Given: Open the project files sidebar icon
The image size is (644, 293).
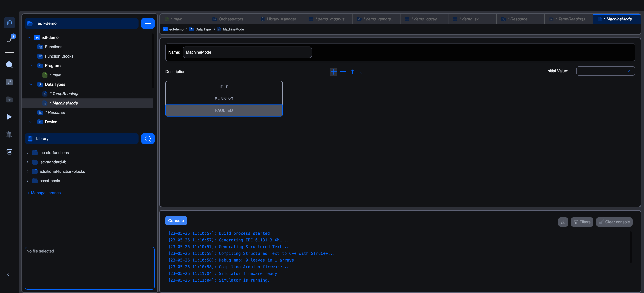Looking at the screenshot, I should tap(9, 23).
